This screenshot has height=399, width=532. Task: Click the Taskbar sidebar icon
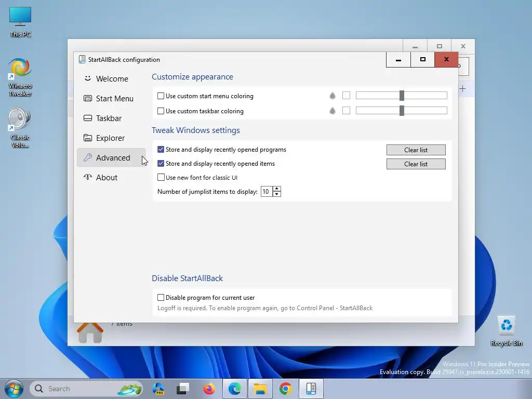87,118
